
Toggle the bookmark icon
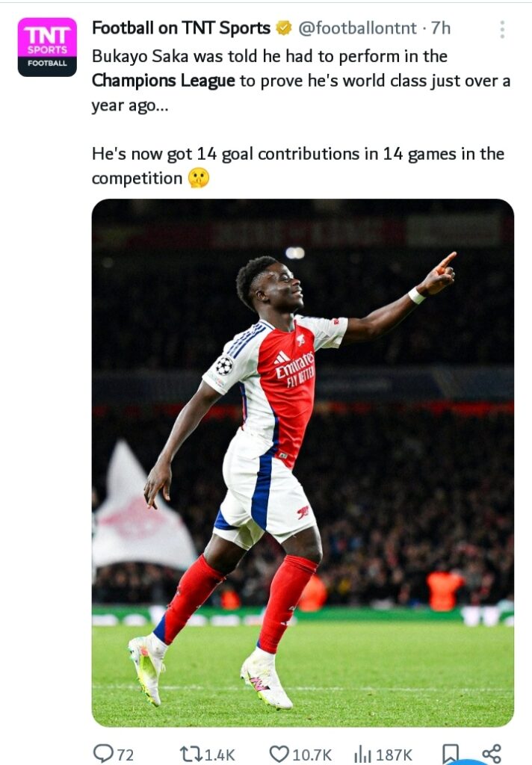(451, 754)
